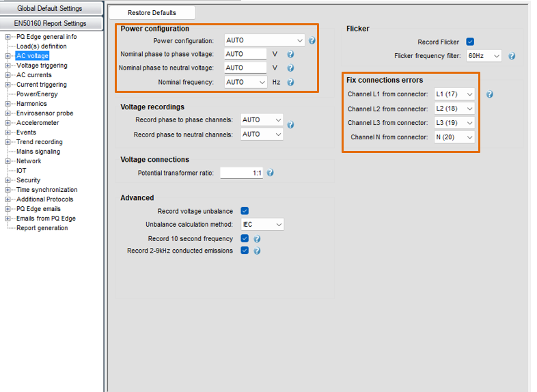Select Time synchronization tree item
This screenshot has width=537, height=392.
47,190
